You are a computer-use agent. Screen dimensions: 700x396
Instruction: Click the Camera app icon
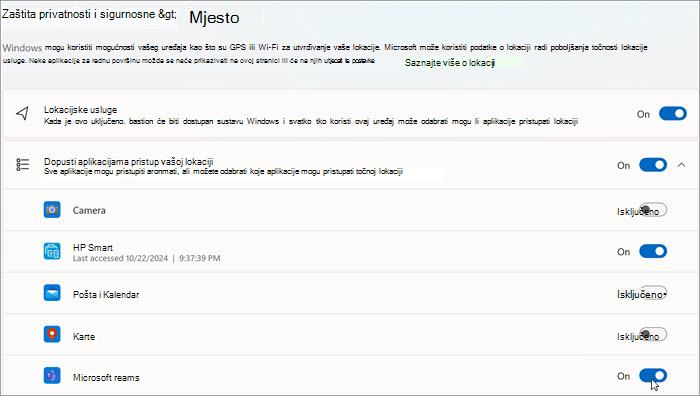(52, 209)
